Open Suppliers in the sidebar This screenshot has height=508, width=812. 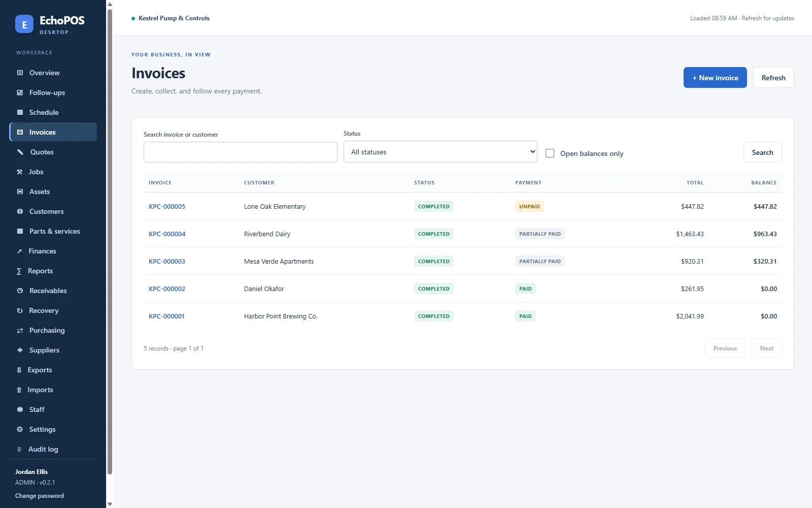53,350
